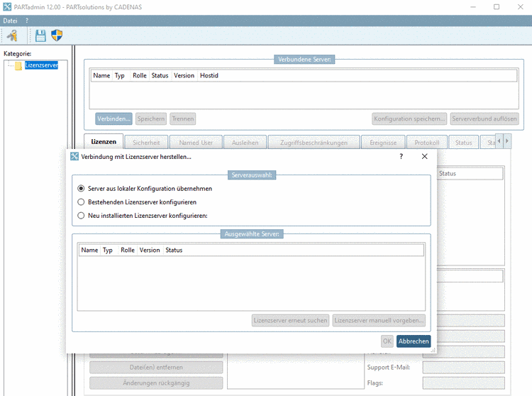
Task: Minimize the PARTadmin window
Action: coord(473,7)
